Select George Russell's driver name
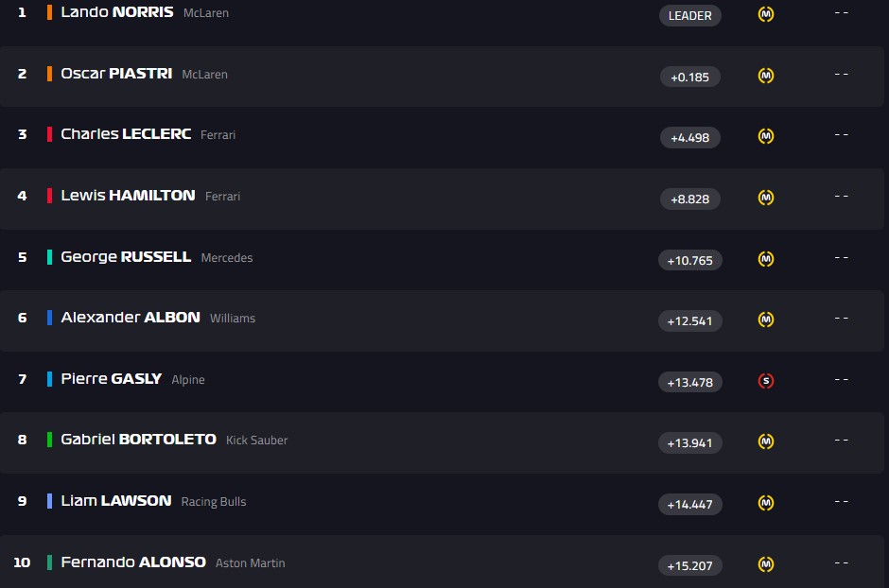Image resolution: width=889 pixels, height=588 pixels. pyautogui.click(x=126, y=256)
